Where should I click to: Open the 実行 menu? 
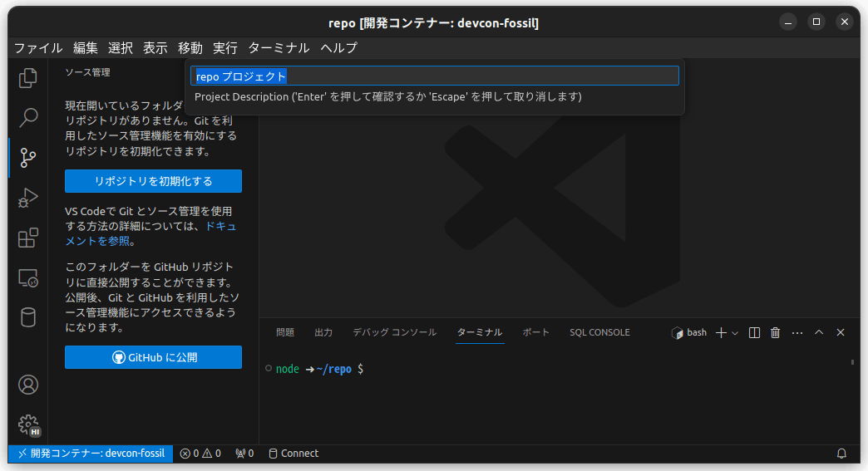[224, 48]
